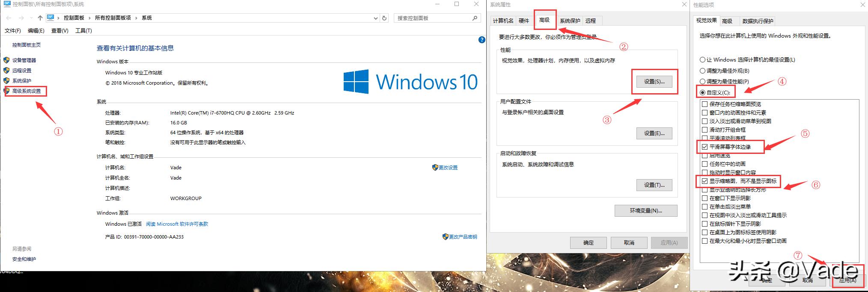This screenshot has height=292, width=868.
Task: Click 环境变量(N)... button
Action: pyautogui.click(x=646, y=211)
